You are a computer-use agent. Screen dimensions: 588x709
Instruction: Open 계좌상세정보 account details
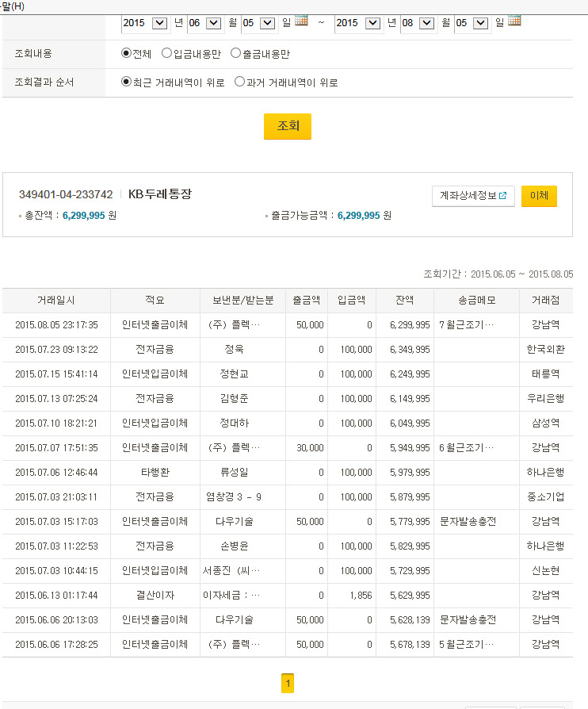click(473, 196)
